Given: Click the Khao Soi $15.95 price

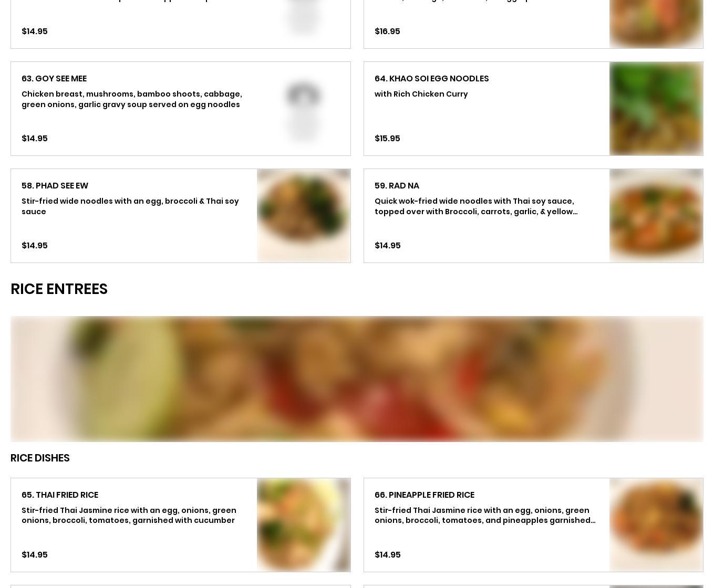Looking at the screenshot, I should (387, 138).
